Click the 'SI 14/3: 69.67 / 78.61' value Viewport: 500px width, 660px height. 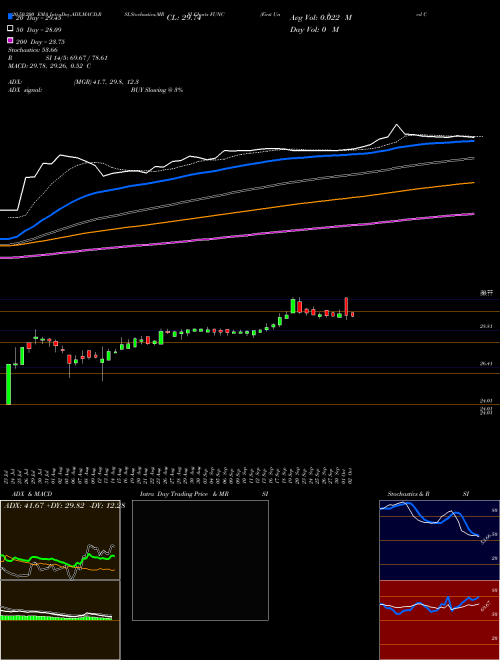click(x=77, y=58)
